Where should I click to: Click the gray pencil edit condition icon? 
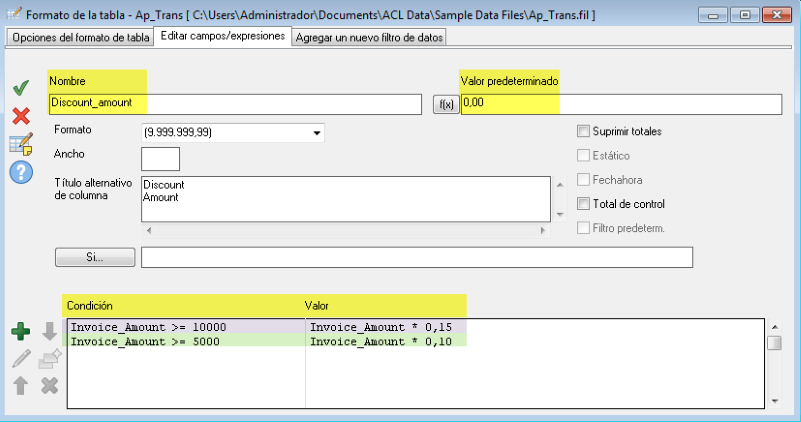[21, 358]
